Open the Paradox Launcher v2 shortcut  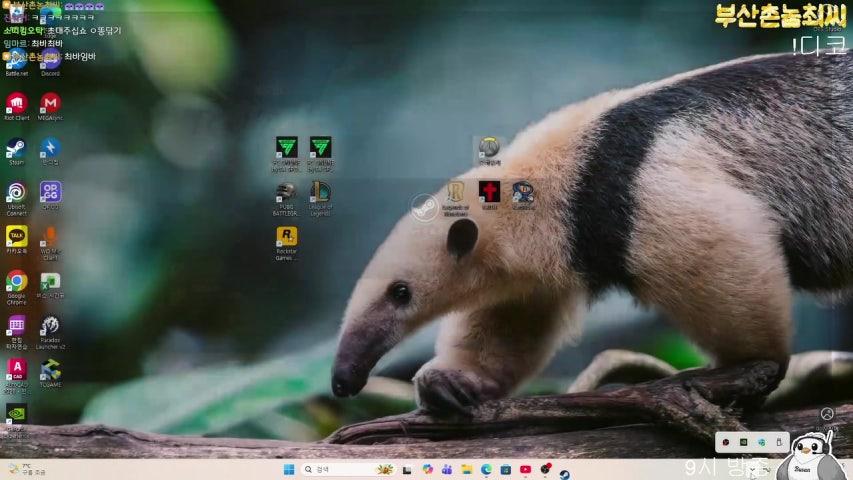(x=50, y=325)
